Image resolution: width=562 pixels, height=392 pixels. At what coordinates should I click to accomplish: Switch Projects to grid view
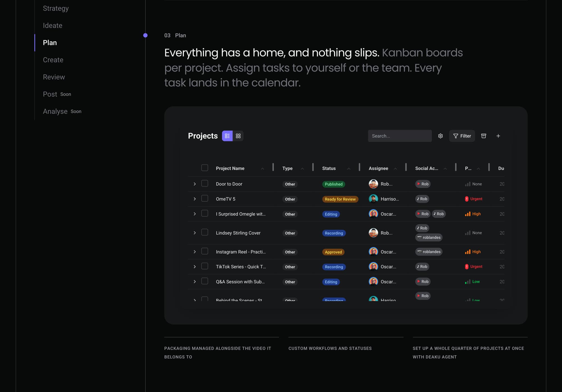pyautogui.click(x=238, y=136)
